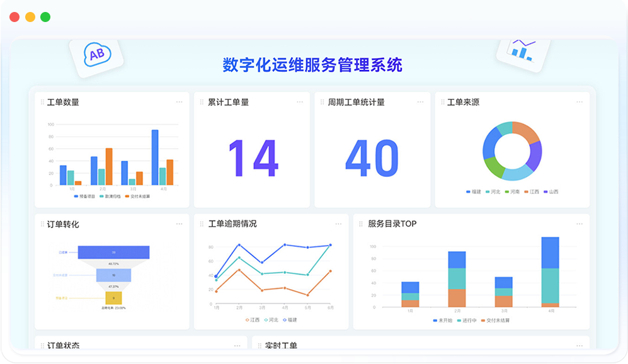Click the AB cloud icon in header
Image resolution: width=628 pixels, height=364 pixels.
click(96, 55)
